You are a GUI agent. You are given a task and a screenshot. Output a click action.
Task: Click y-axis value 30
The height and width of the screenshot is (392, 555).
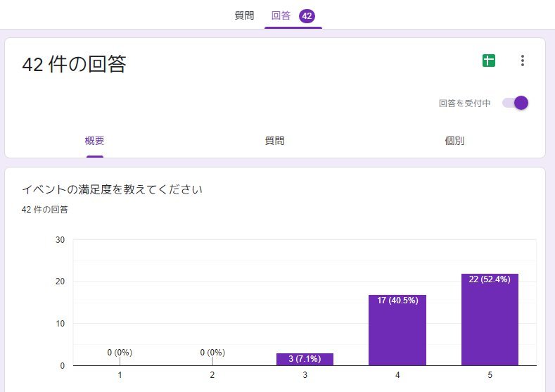60,240
